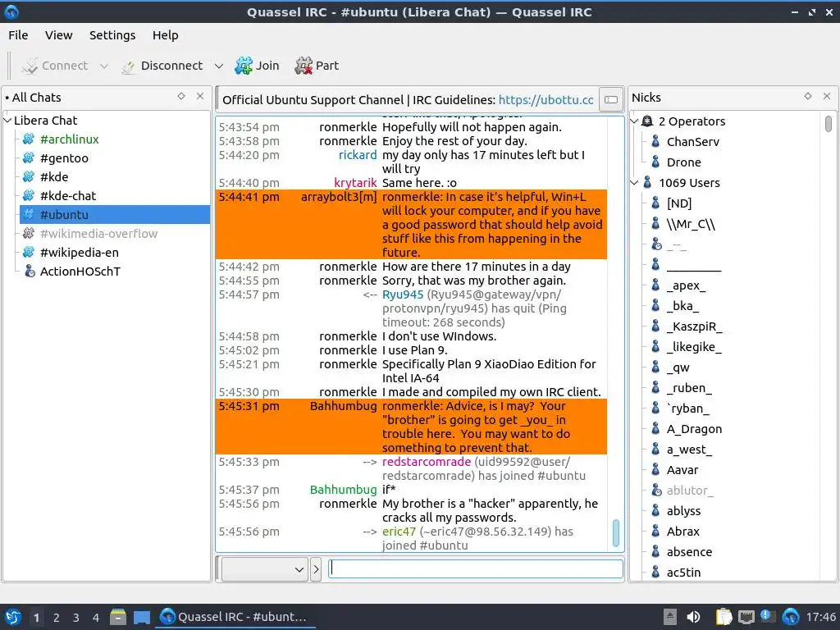Screen dimensions: 840x630
Task: Select the #archlinux channel
Action: click(69, 139)
